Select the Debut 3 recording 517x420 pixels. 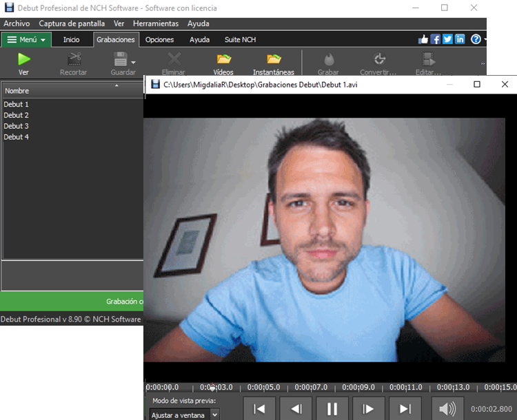(16, 126)
